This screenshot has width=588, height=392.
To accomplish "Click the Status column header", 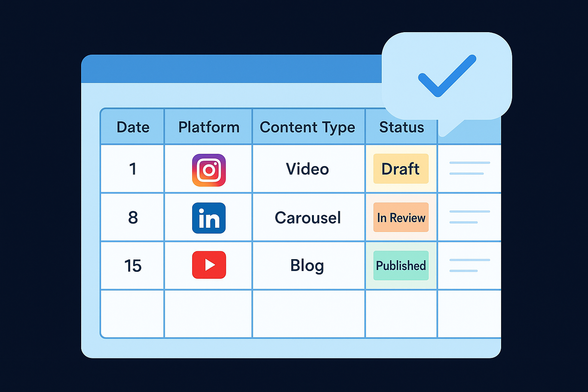I will click(x=401, y=127).
